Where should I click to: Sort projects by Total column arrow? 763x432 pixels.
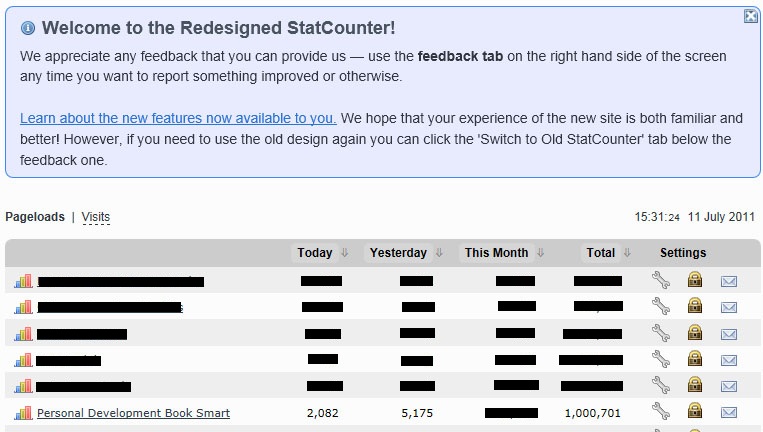[627, 252]
